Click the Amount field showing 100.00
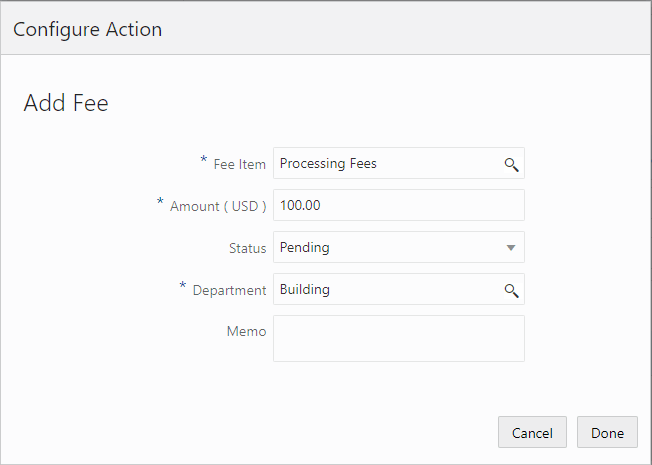 [x=398, y=206]
